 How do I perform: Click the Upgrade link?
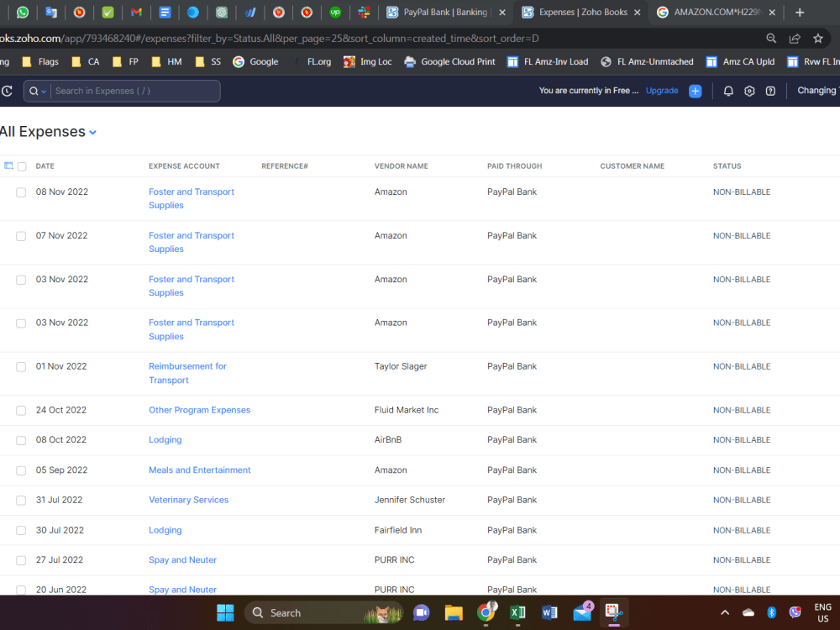coord(662,91)
